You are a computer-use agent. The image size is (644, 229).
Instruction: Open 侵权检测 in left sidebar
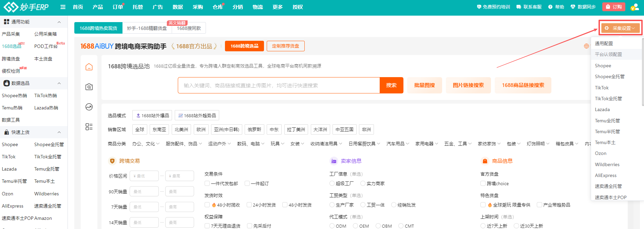click(11, 71)
